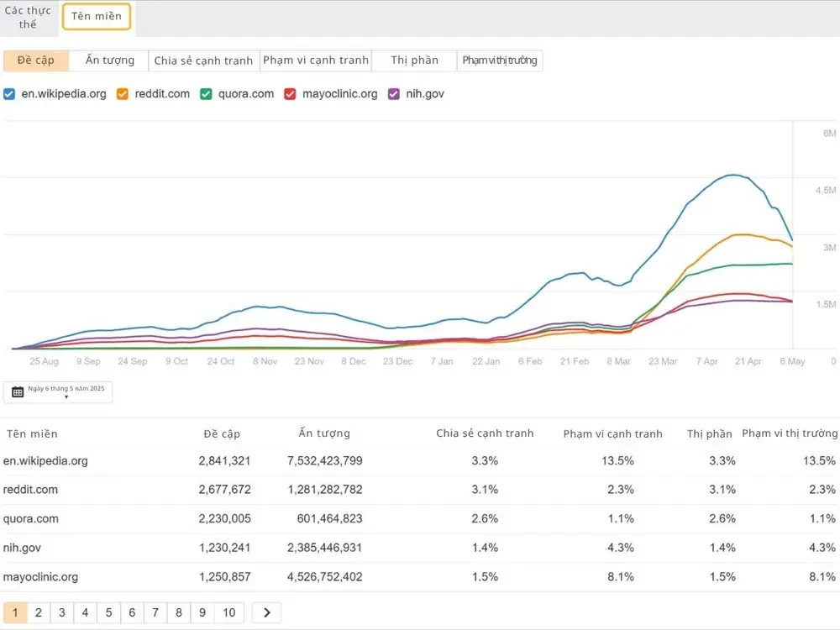Click nih.gov legend label

click(425, 94)
